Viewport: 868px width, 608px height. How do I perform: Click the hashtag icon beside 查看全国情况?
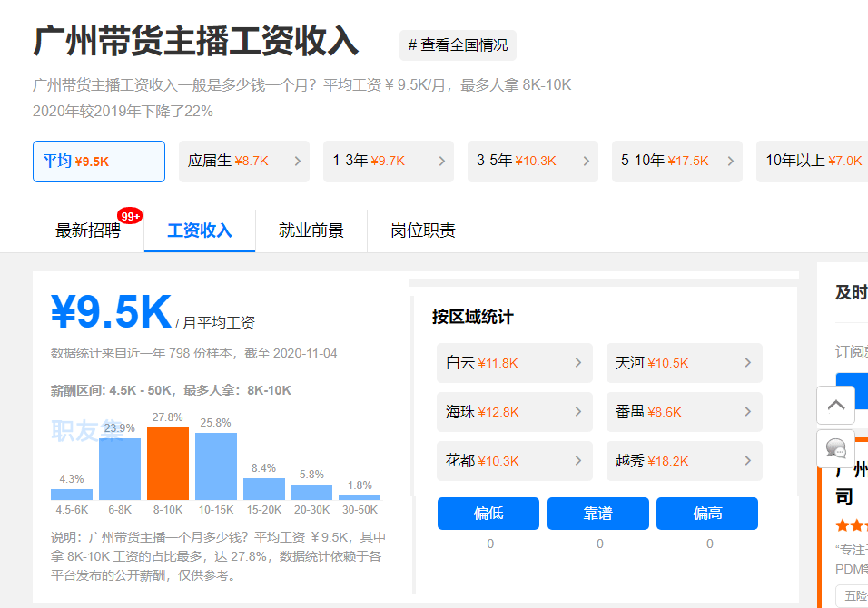coord(414,44)
